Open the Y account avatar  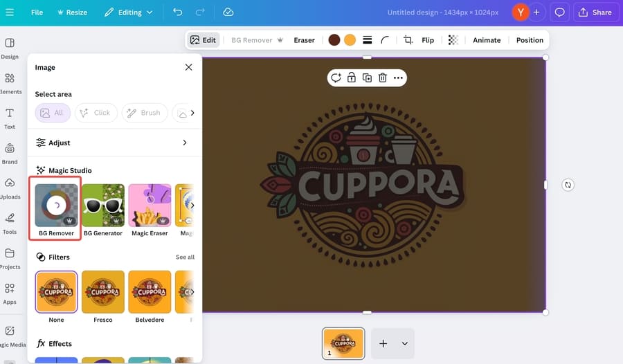(520, 12)
